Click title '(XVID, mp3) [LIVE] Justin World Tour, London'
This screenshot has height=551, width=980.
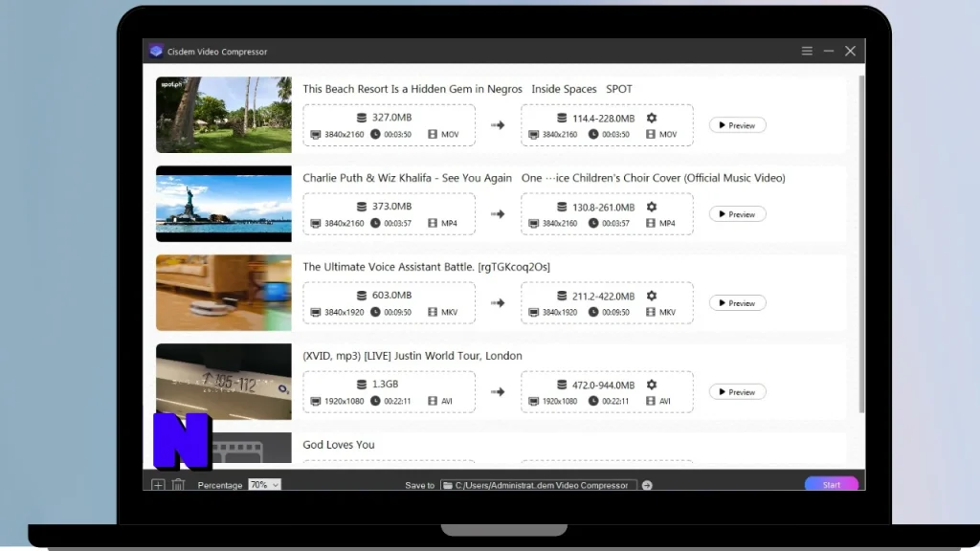coord(412,356)
